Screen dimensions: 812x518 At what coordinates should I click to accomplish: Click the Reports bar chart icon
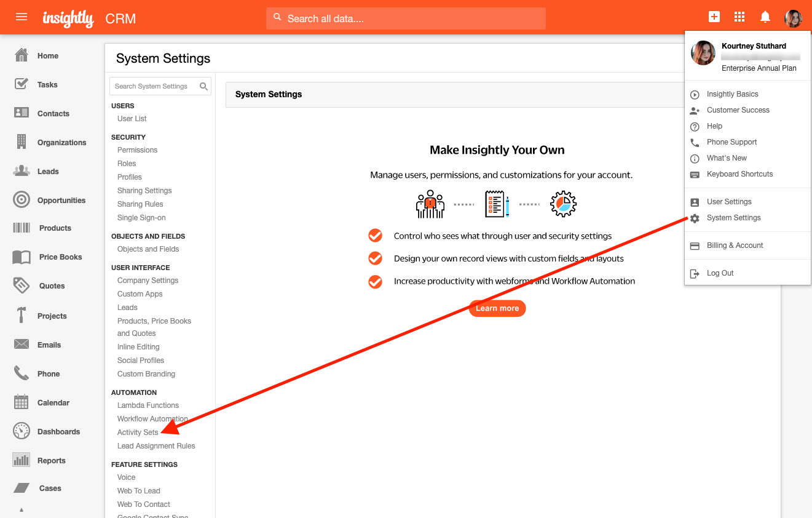22,460
